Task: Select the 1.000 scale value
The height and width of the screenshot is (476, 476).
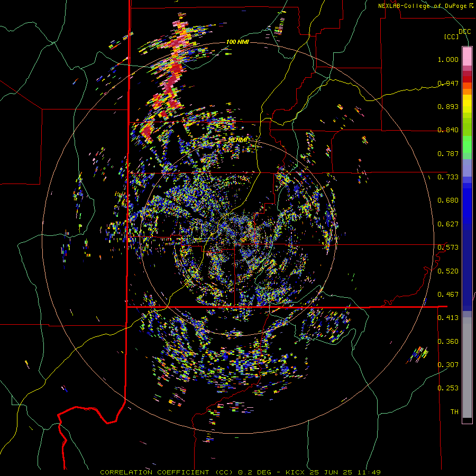Action: (448, 59)
